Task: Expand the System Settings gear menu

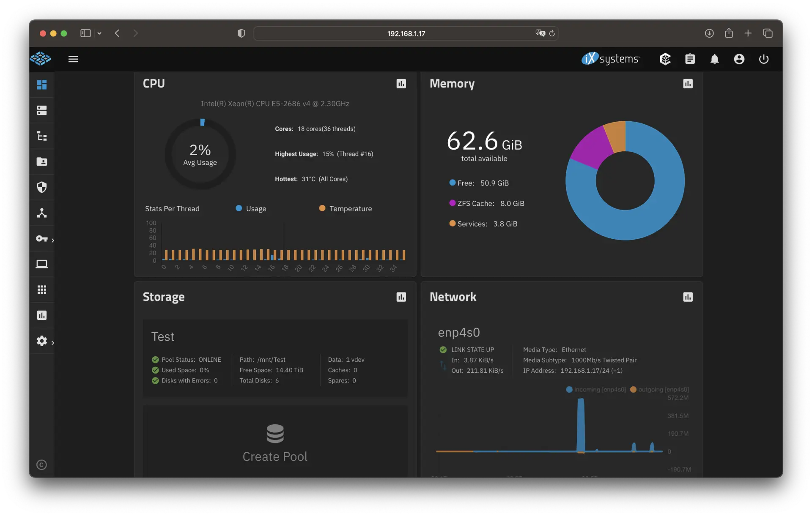Action: 42,341
